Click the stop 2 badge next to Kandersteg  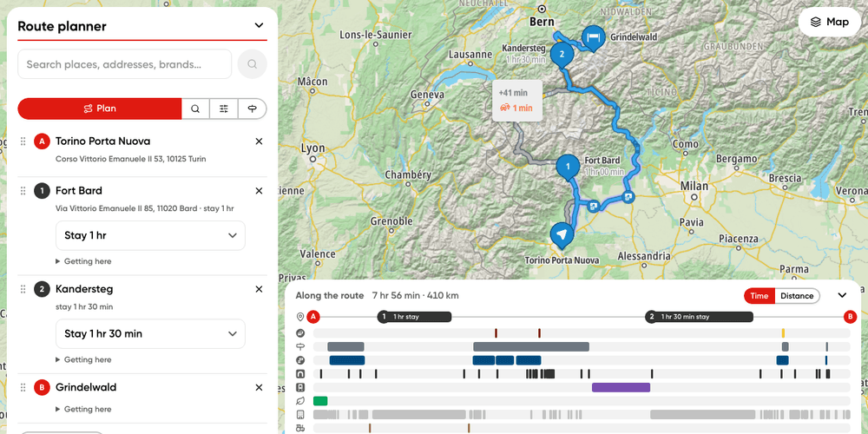click(42, 289)
